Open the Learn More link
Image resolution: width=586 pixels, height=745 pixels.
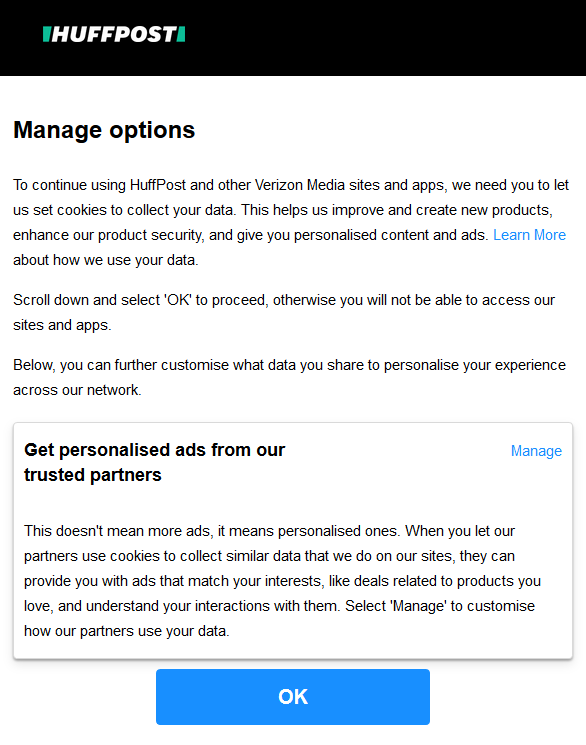pos(529,235)
